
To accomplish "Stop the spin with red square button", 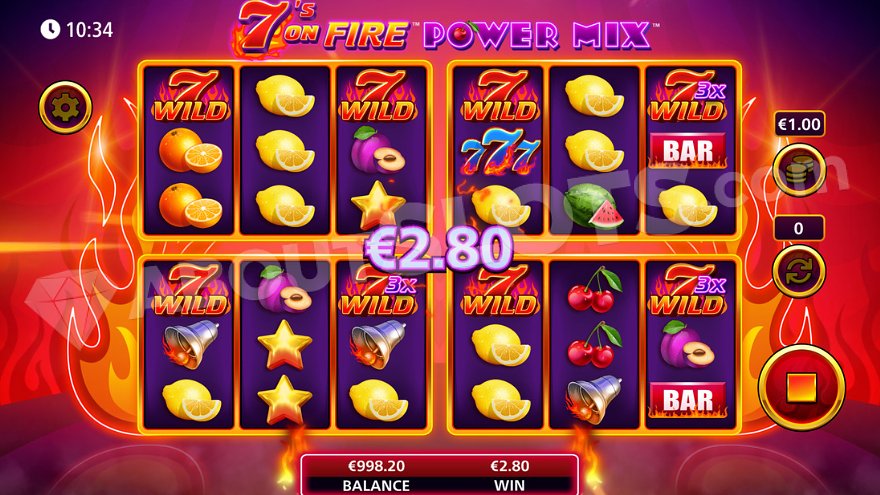I will click(x=801, y=388).
